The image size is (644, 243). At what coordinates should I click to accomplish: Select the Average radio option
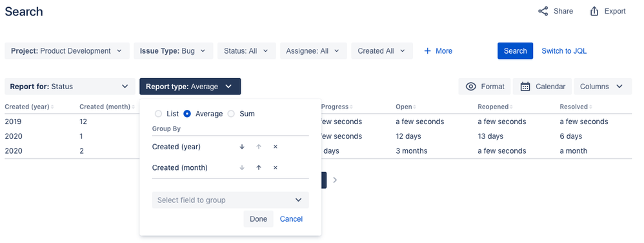[187, 114]
